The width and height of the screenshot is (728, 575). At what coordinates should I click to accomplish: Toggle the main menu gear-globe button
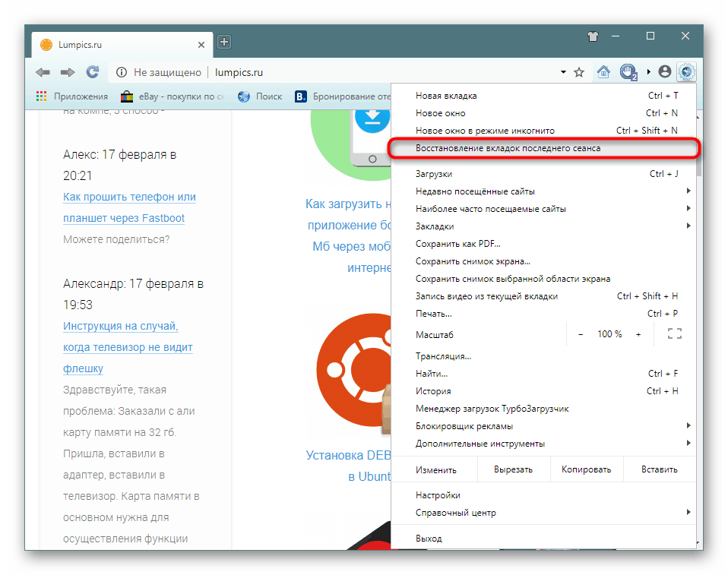[687, 72]
